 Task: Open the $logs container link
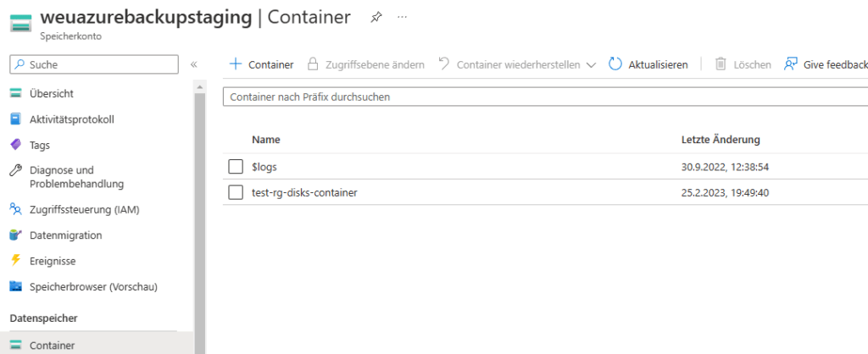coord(264,167)
